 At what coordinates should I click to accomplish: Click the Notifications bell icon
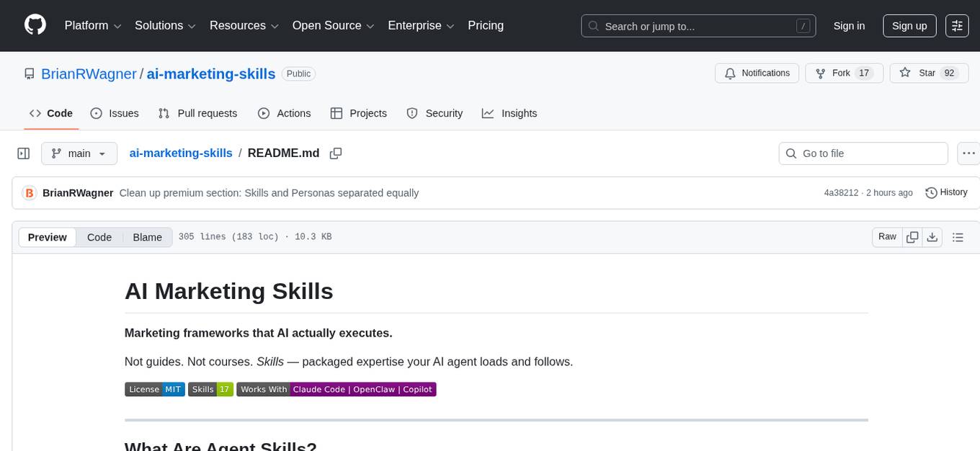tap(730, 73)
